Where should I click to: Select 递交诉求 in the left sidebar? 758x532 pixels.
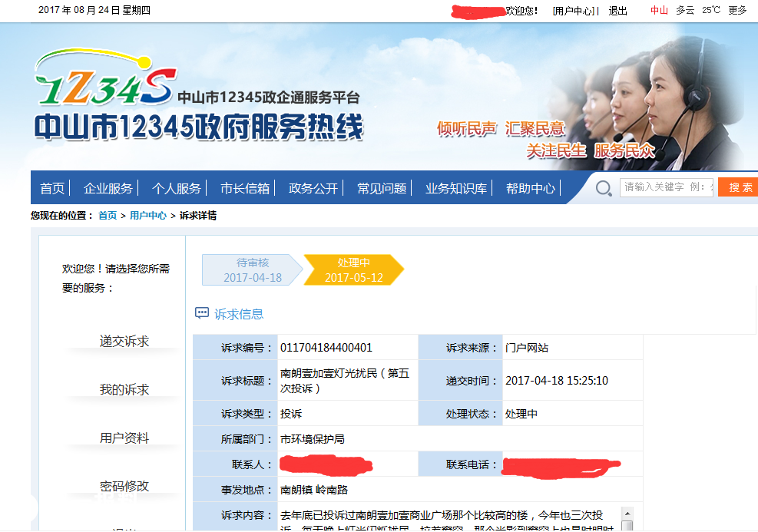coord(124,342)
